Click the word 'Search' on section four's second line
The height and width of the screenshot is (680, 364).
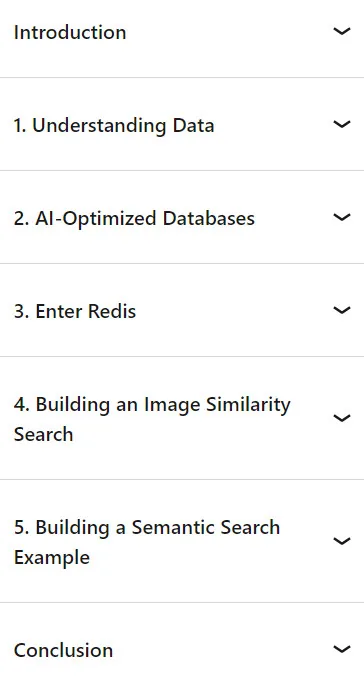point(43,434)
